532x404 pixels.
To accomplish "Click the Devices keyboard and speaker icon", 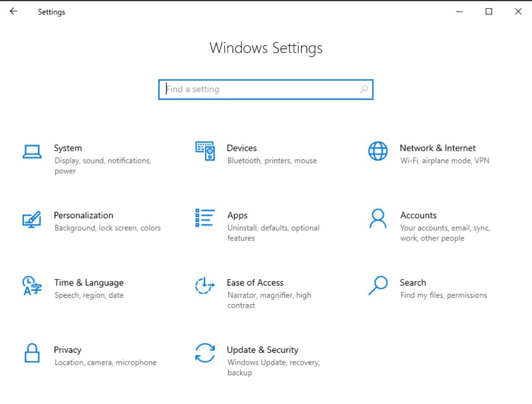I will pyautogui.click(x=205, y=151).
